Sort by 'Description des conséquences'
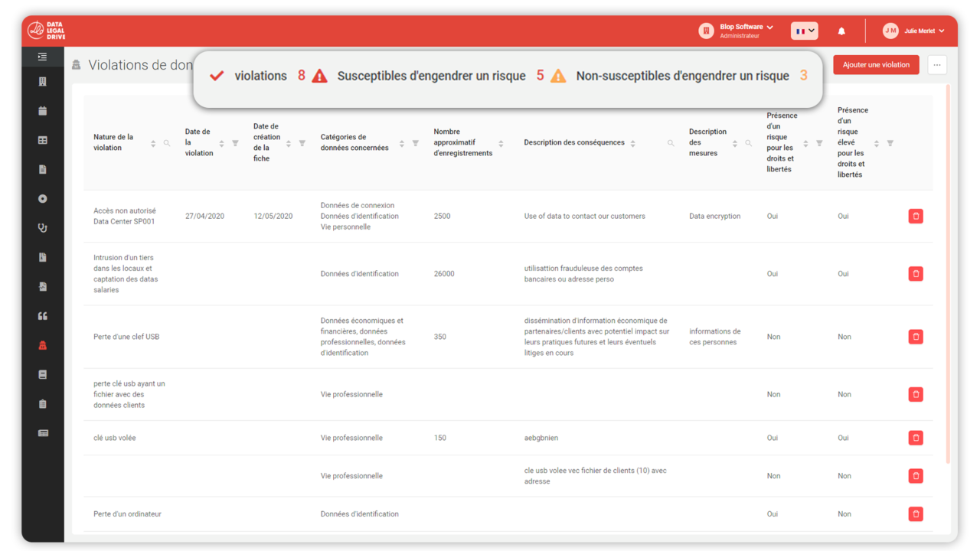The height and width of the screenshot is (551, 980). (633, 143)
